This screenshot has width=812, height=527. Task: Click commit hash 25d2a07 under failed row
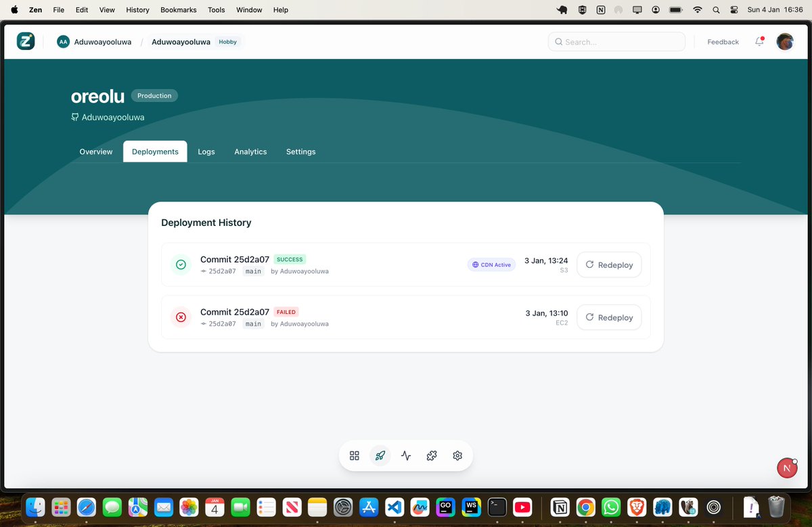coord(222,324)
